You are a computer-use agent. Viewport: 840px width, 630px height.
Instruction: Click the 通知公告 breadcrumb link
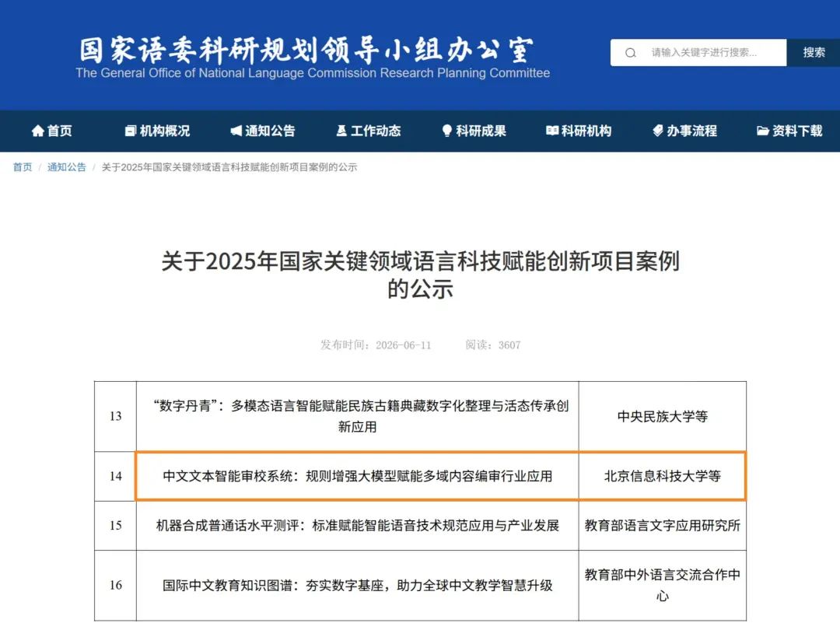66,167
